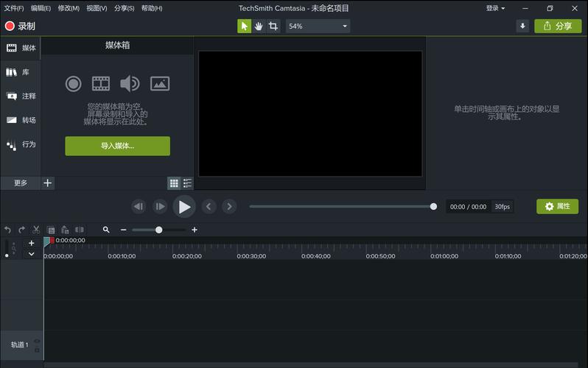Click the timeline playhead marker
The width and height of the screenshot is (588, 368).
(x=49, y=241)
